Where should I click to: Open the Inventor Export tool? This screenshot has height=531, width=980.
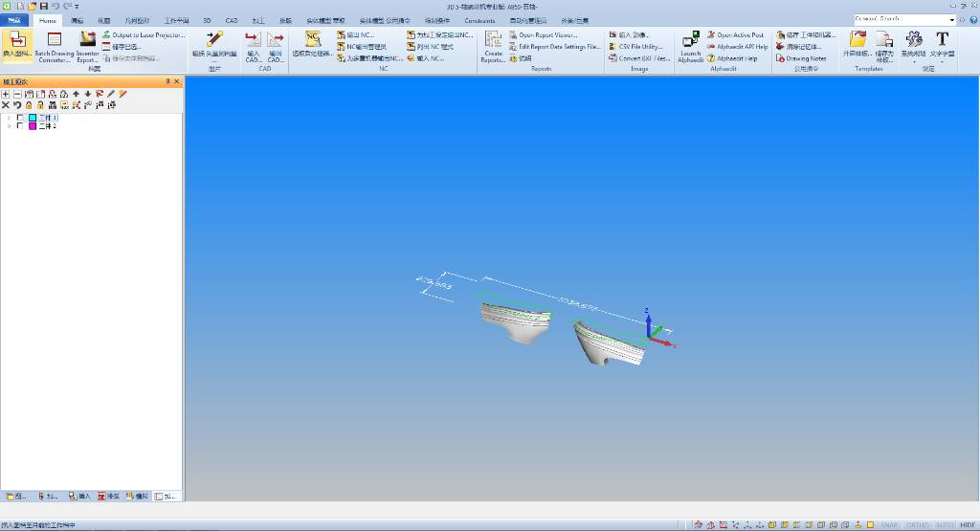pos(87,40)
